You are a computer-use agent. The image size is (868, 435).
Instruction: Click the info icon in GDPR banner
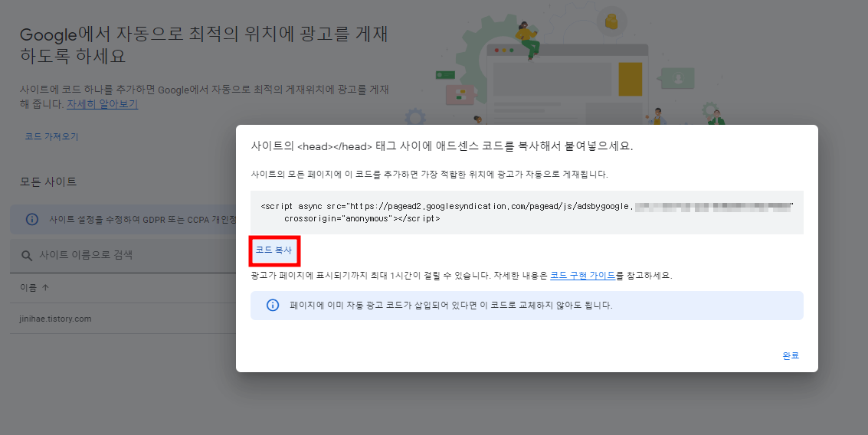(x=32, y=219)
